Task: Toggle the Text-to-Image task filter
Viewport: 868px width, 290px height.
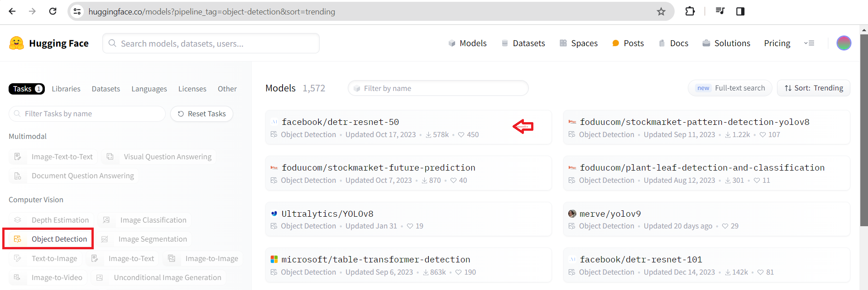Action: pyautogui.click(x=45, y=258)
